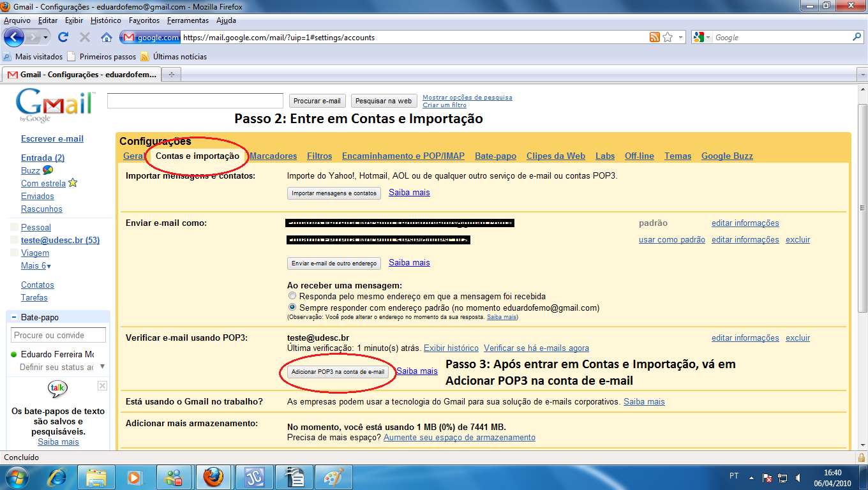The width and height of the screenshot is (868, 490).
Task: Open the Editar menu
Action: pyautogui.click(x=48, y=20)
